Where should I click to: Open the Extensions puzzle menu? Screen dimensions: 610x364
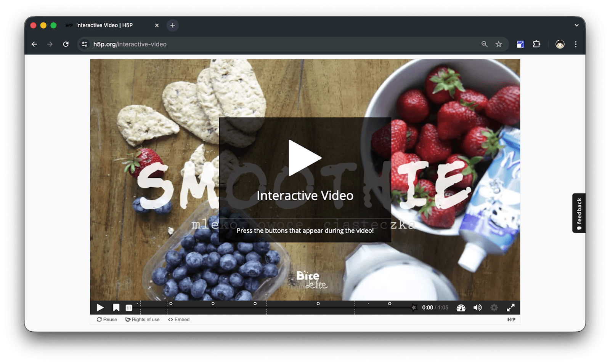tap(536, 44)
